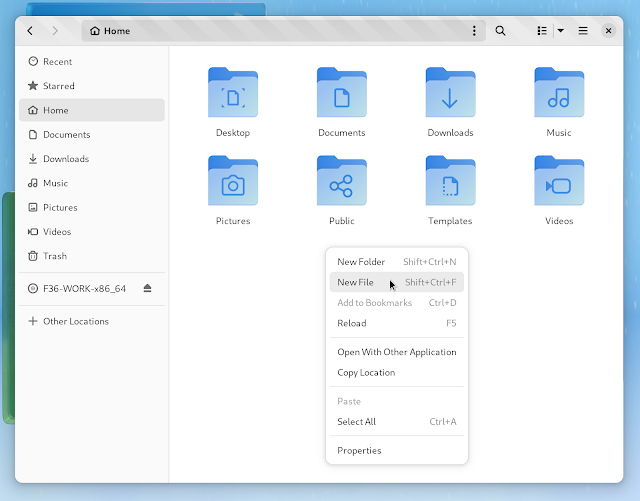640x501 pixels.
Task: Select the Public share folder
Action: pos(342,180)
